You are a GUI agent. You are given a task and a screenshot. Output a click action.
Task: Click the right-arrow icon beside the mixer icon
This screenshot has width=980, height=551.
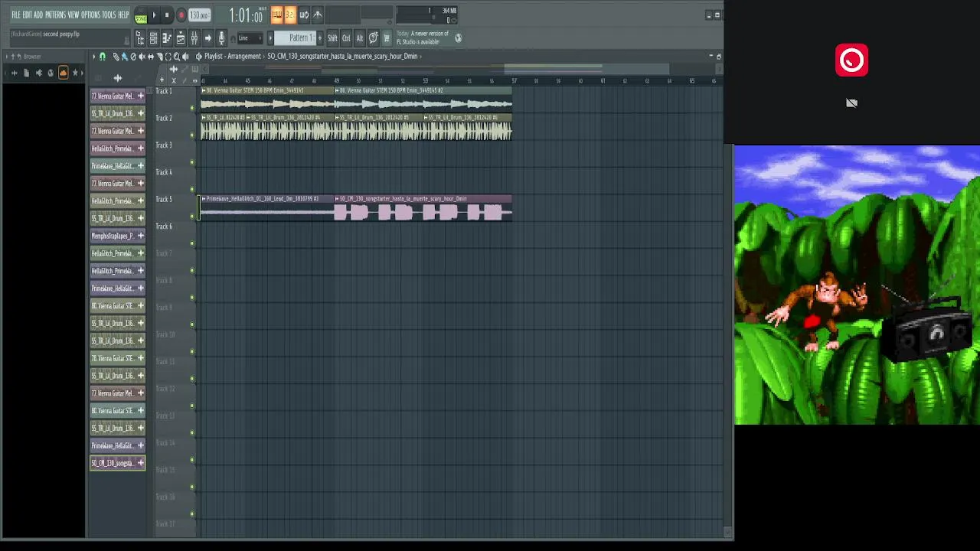click(207, 37)
